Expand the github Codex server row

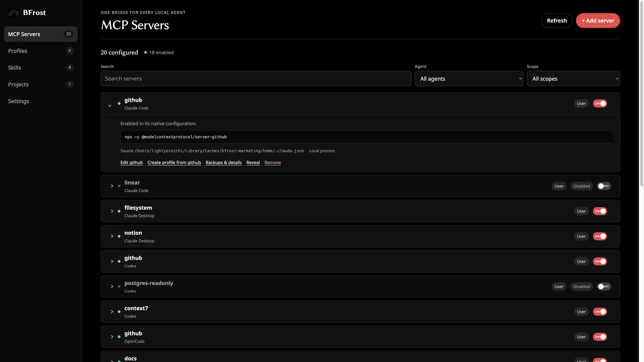point(112,261)
